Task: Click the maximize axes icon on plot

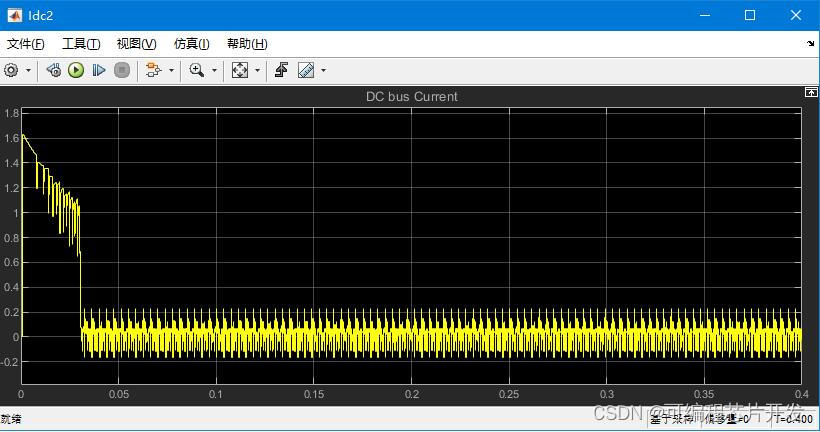Action: 811,93
